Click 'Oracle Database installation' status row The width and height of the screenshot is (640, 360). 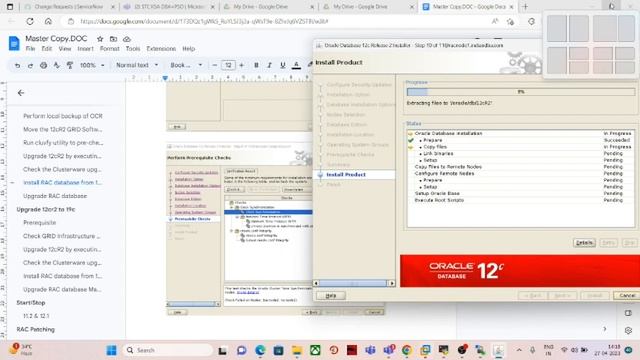click(x=521, y=133)
